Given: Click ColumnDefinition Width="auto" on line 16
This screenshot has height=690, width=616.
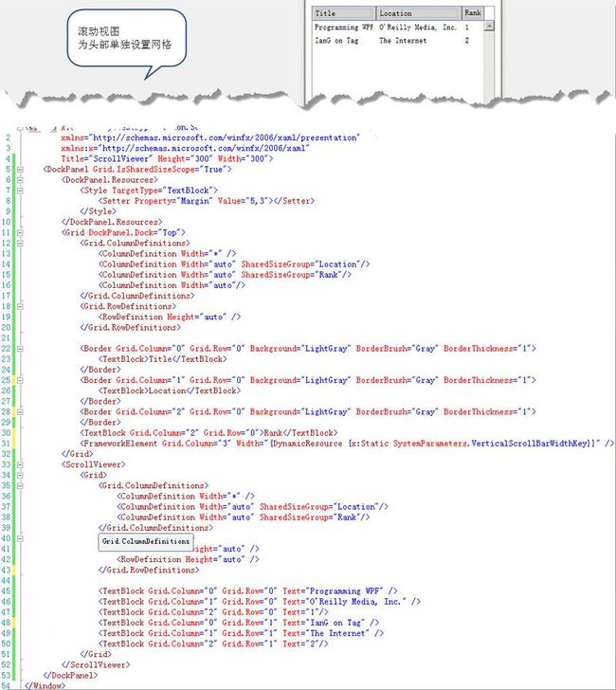Looking at the screenshot, I should tap(172, 285).
